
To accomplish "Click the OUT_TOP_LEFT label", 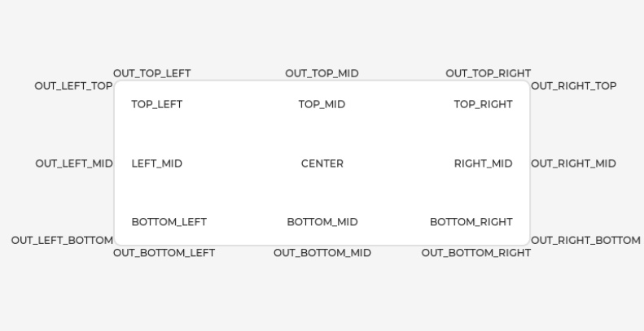I will [x=152, y=74].
